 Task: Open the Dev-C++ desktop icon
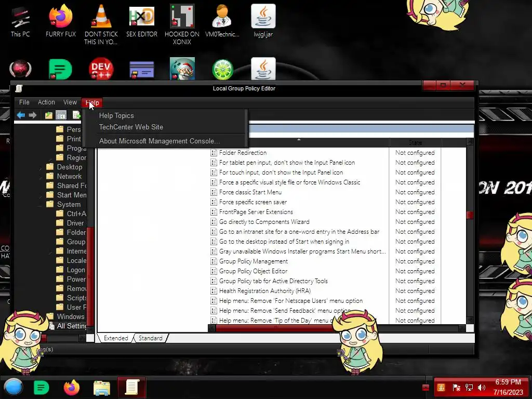101,69
